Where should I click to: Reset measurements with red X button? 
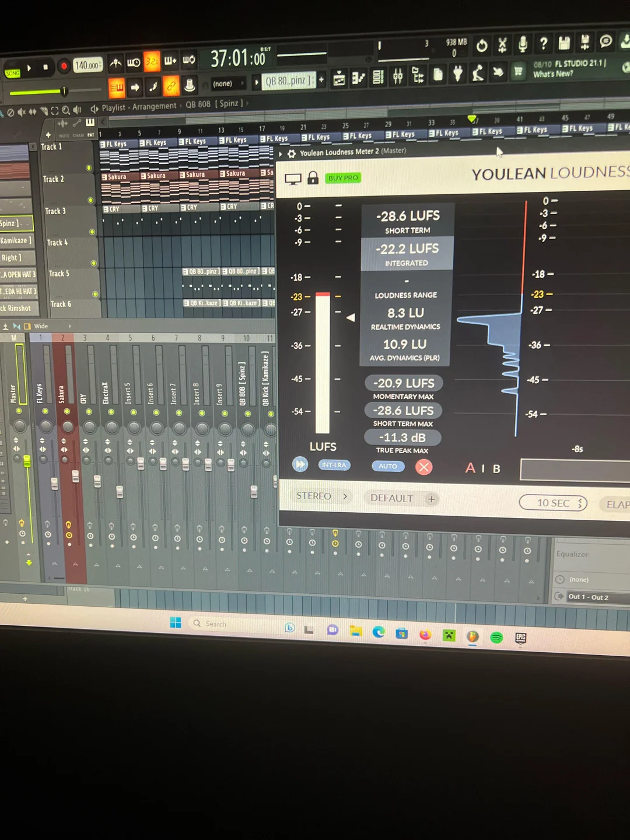pos(424,467)
